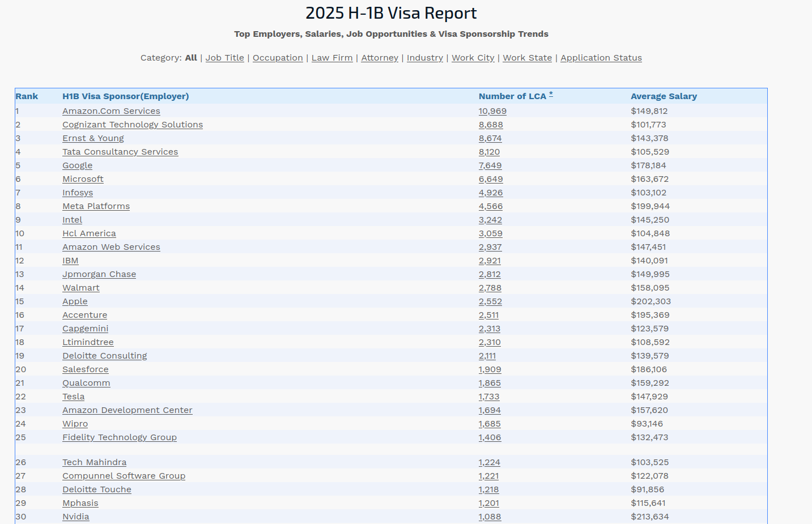Open the Accenture employer link
Viewport: 812px width, 524px height.
tap(84, 315)
